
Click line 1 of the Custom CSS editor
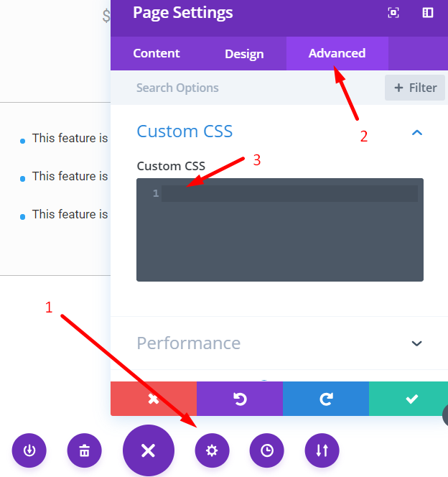pyautogui.click(x=289, y=194)
